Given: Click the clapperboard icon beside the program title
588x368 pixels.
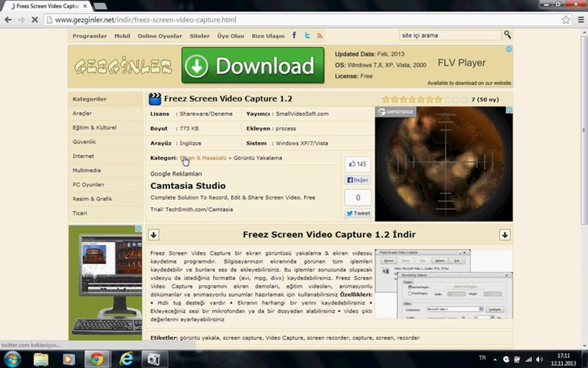Looking at the screenshot, I should click(155, 99).
